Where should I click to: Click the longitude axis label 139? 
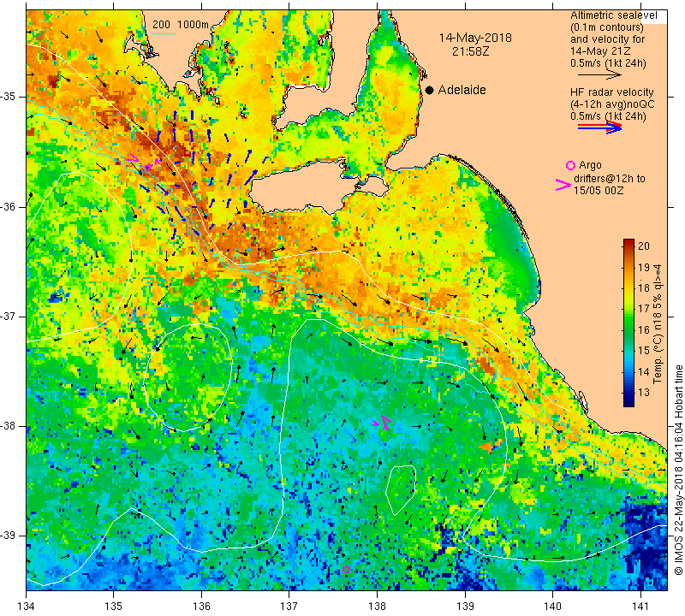465,607
